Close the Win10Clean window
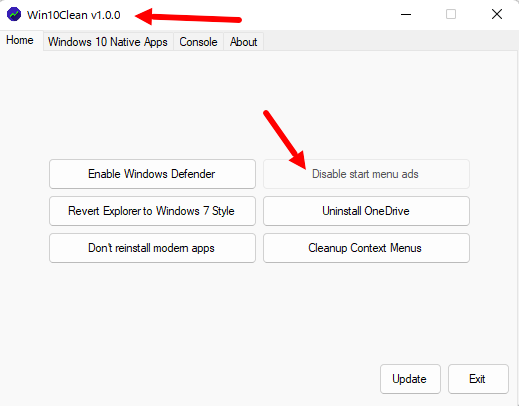 point(497,14)
